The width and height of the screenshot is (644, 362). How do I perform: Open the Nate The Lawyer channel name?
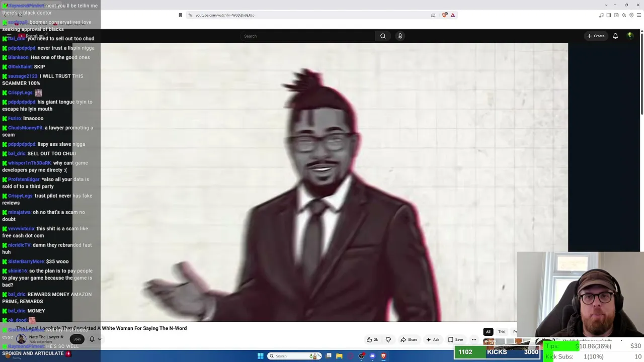tap(44, 337)
